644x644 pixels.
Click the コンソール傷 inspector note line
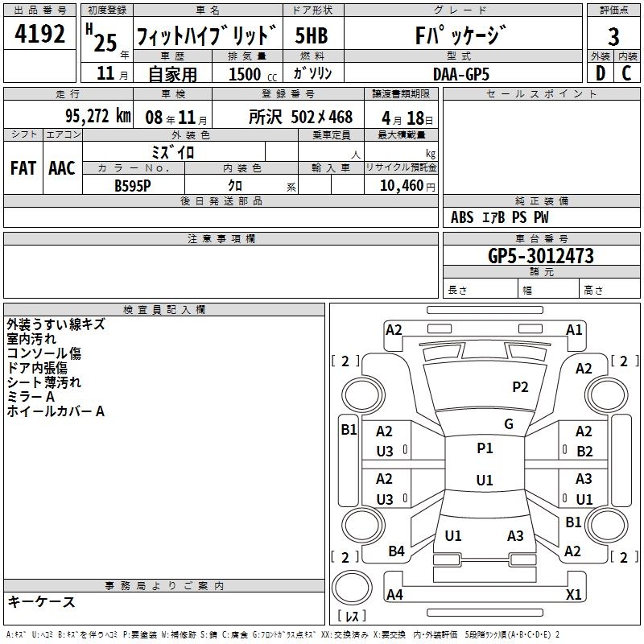click(43, 353)
